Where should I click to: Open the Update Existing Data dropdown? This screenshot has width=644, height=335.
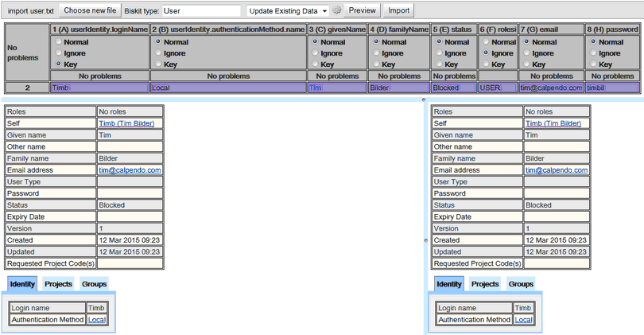287,11
